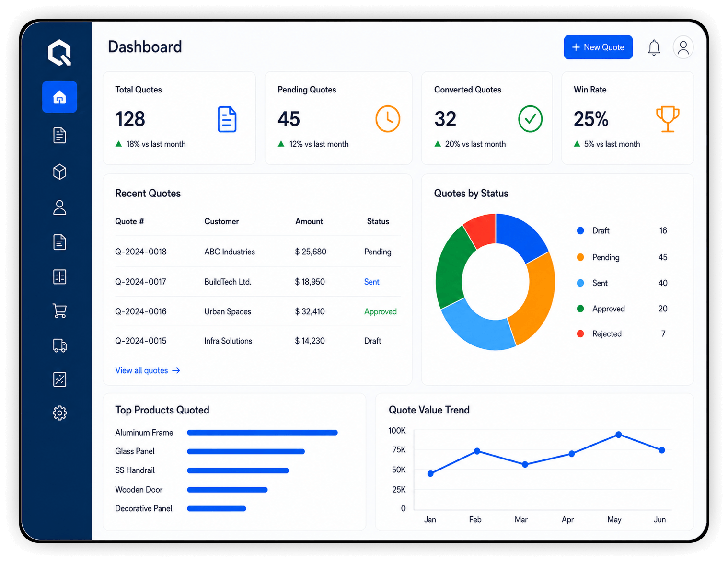Viewport: 728px width, 562px height.
Task: Click the Status column header
Action: point(378,221)
